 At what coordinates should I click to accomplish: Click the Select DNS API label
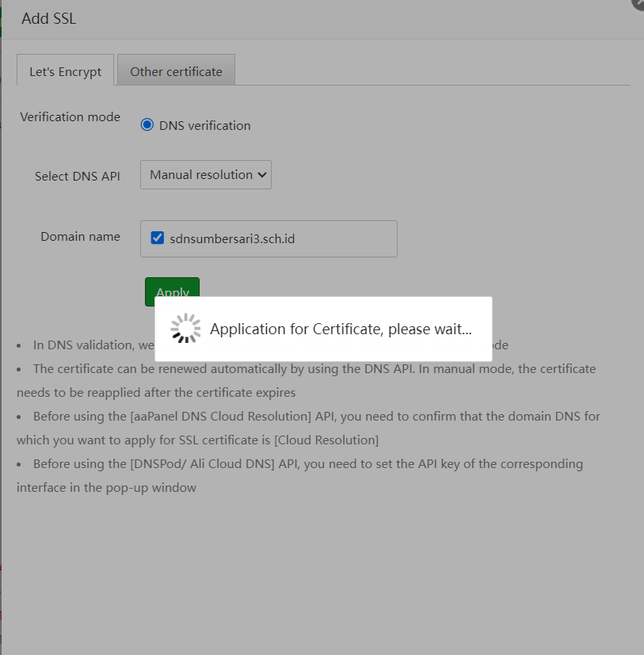pyautogui.click(x=77, y=176)
